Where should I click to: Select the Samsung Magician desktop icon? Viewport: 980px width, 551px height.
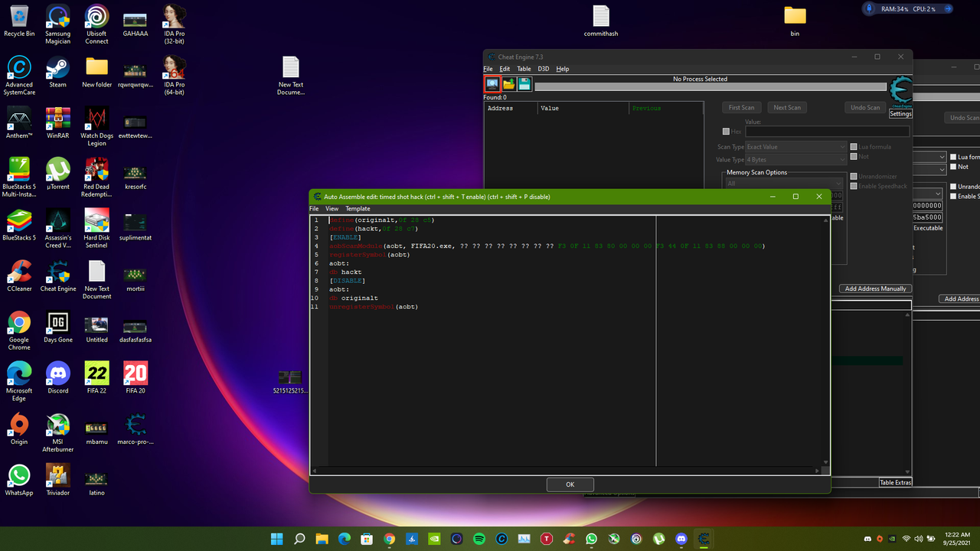(x=58, y=24)
